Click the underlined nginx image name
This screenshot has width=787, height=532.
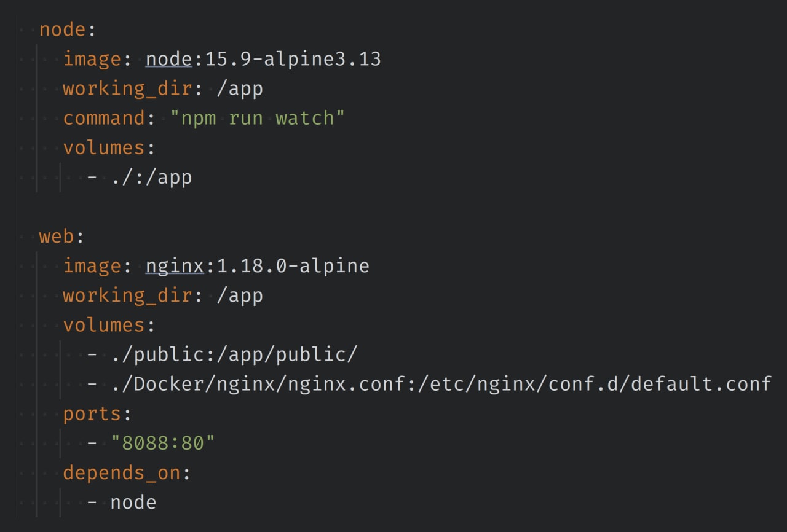175,266
